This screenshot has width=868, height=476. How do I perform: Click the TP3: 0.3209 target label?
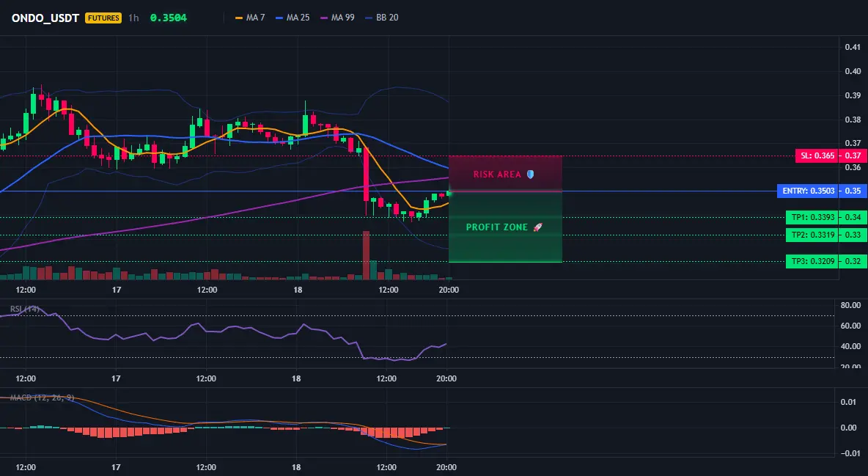point(812,261)
